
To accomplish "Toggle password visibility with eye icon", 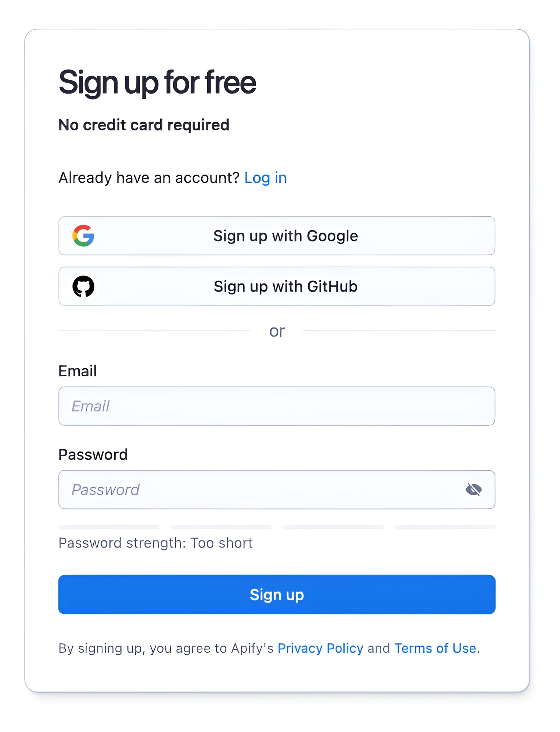I will 474,489.
